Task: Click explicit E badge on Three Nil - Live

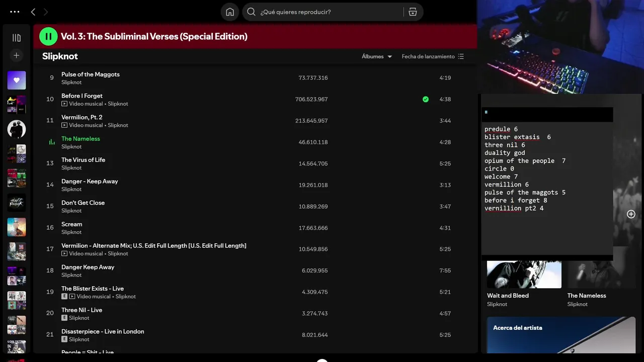Action: [64, 318]
